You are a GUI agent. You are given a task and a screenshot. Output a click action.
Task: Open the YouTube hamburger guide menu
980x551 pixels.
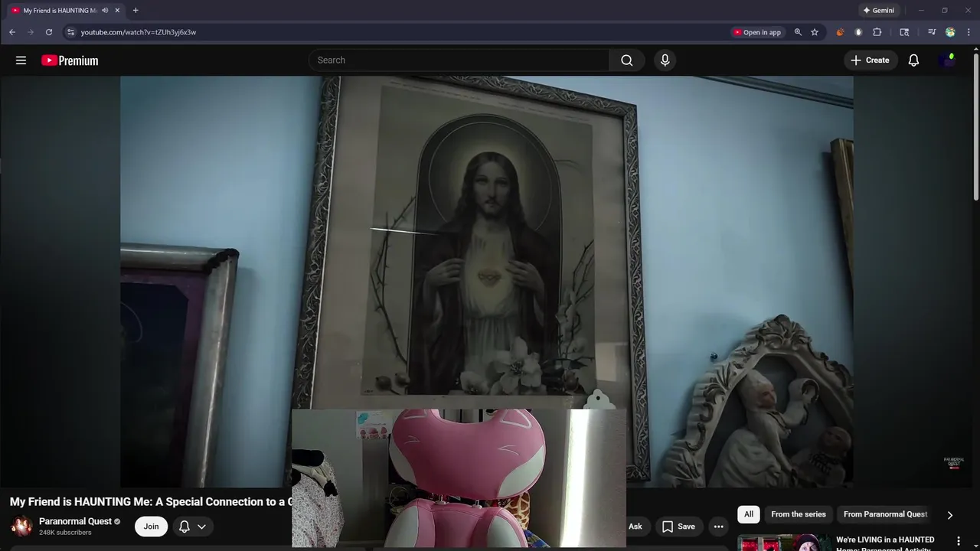21,60
